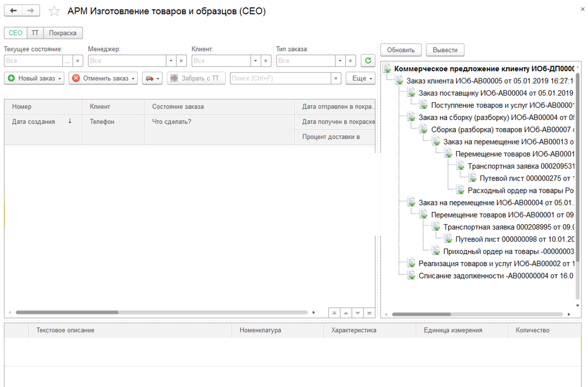This screenshot has width=588, height=387.
Task: Click the Забрать с ТТ button
Action: tap(196, 78)
